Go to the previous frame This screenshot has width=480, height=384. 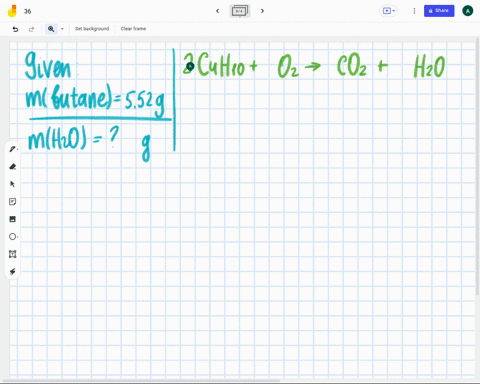[x=218, y=11]
